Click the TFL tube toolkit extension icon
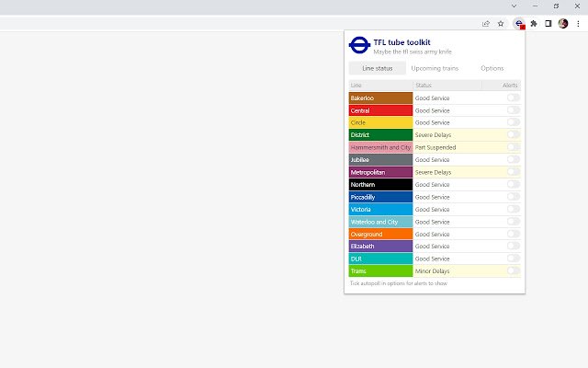 click(519, 24)
